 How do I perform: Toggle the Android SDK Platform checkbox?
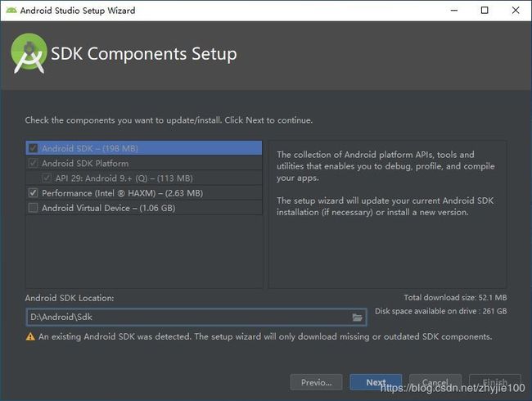pos(34,163)
